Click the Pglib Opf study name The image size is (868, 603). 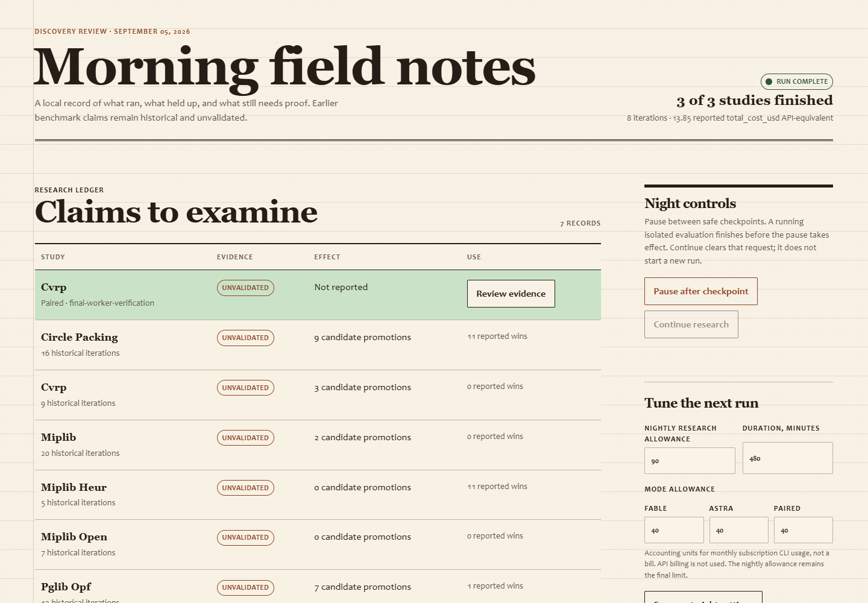point(66,587)
